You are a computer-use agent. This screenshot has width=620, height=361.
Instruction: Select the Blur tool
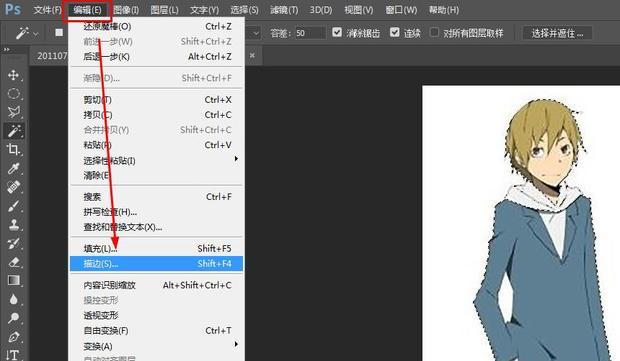(14, 299)
